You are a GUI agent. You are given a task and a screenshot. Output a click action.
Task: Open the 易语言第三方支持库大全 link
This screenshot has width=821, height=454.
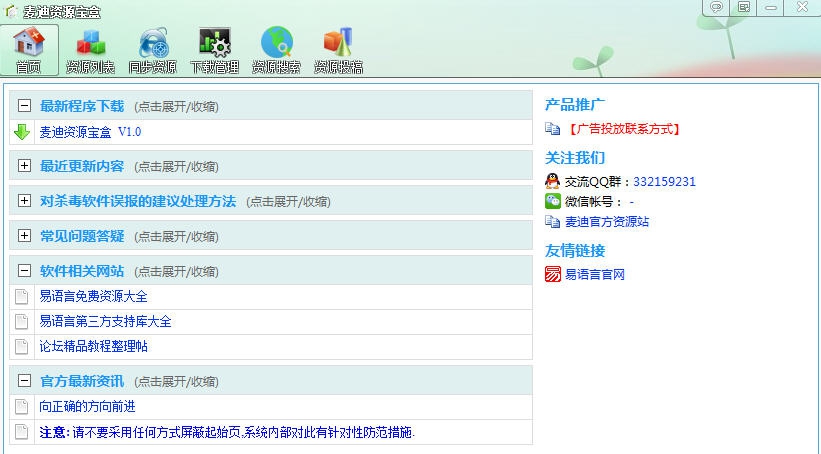click(106, 322)
